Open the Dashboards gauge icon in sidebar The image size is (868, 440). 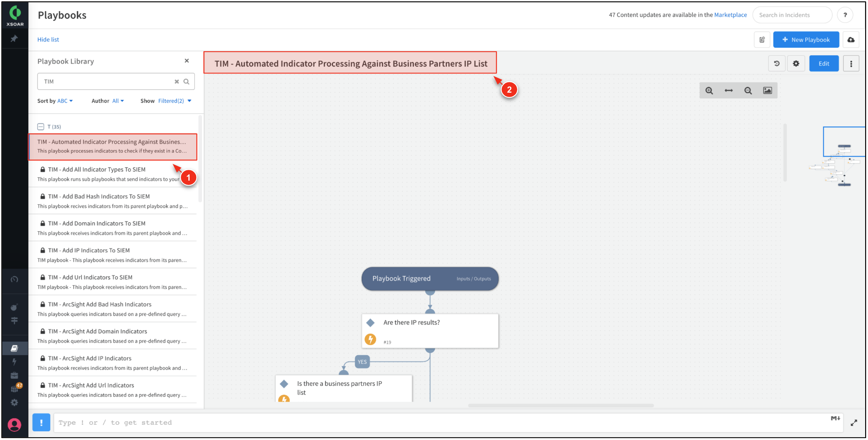14,279
